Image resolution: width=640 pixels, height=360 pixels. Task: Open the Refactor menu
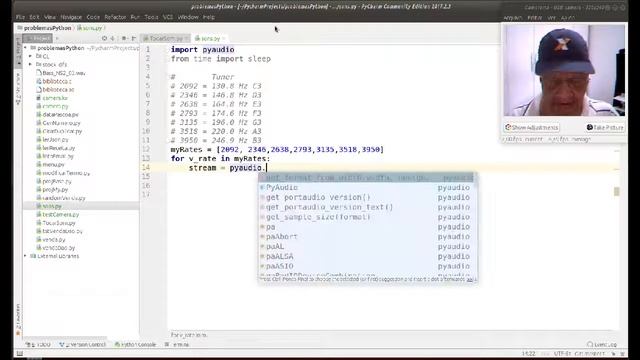[x=115, y=17]
